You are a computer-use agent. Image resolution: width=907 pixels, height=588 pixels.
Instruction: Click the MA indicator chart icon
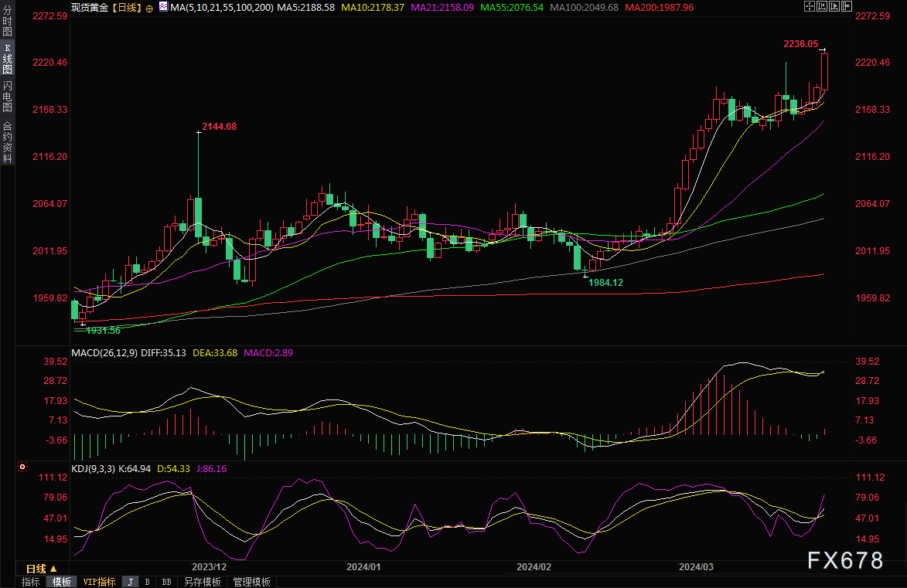(x=162, y=7)
